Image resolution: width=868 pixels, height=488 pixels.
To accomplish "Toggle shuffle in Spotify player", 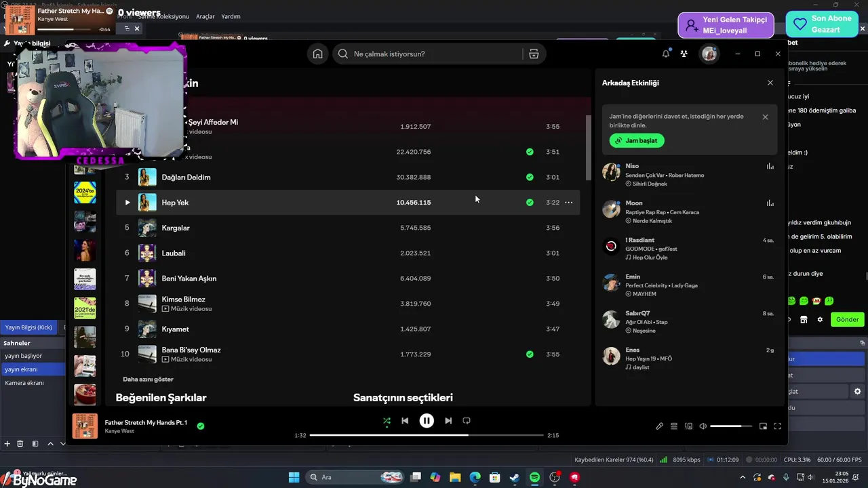I will point(387,421).
